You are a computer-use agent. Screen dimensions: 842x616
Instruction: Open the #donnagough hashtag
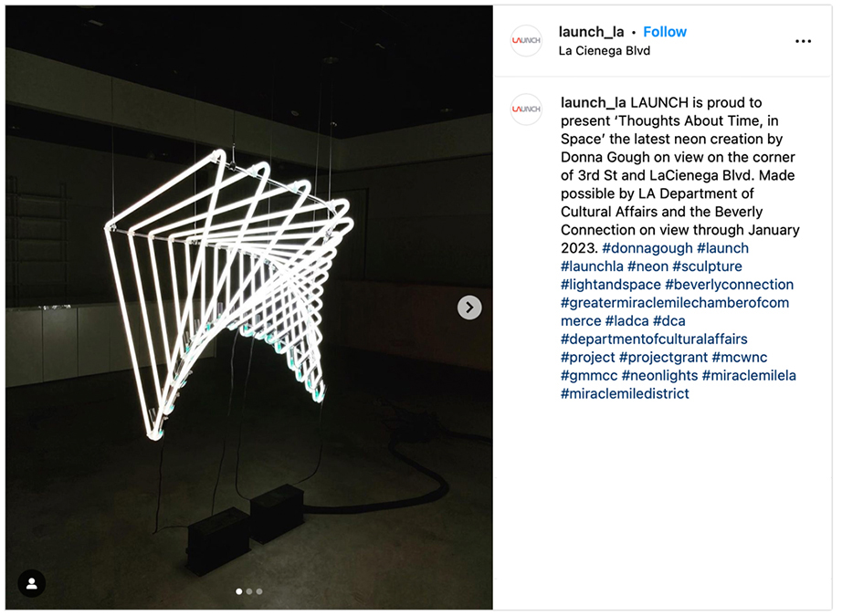click(x=647, y=248)
